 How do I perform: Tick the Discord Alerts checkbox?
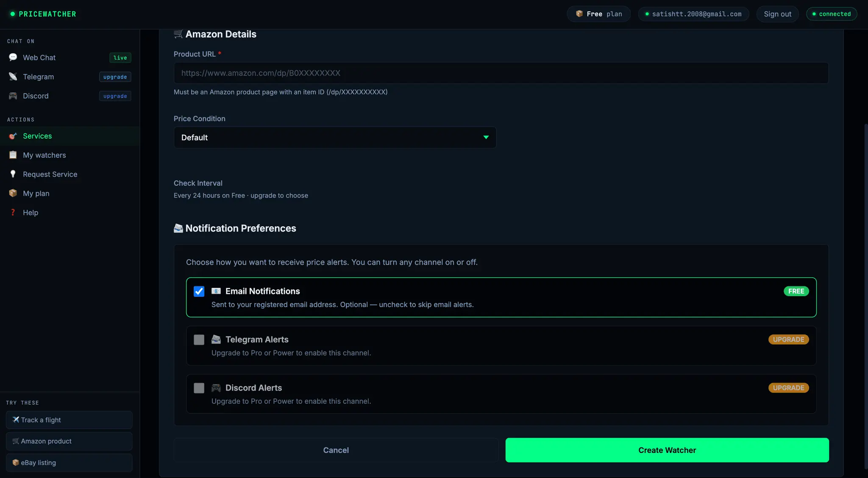point(199,388)
